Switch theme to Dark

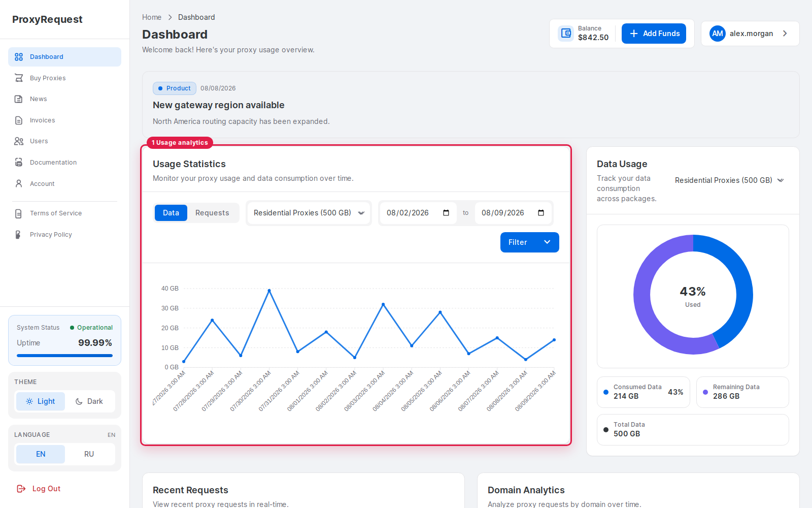[89, 401]
